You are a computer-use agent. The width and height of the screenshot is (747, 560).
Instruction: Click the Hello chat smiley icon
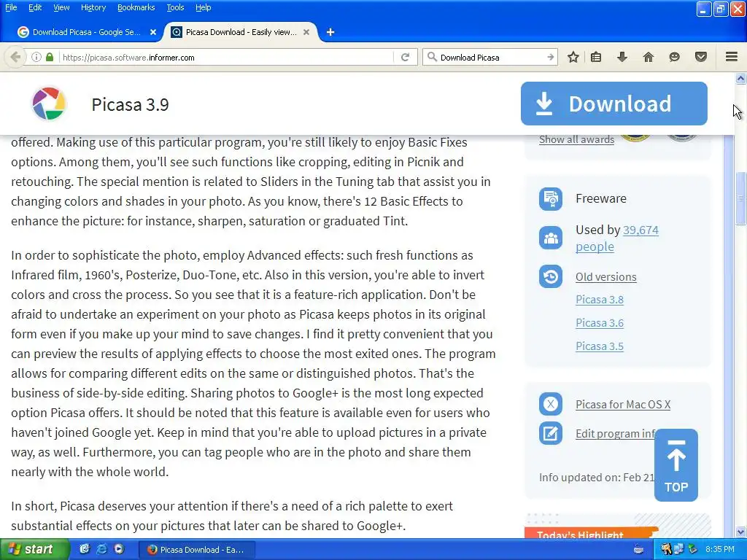click(x=674, y=57)
